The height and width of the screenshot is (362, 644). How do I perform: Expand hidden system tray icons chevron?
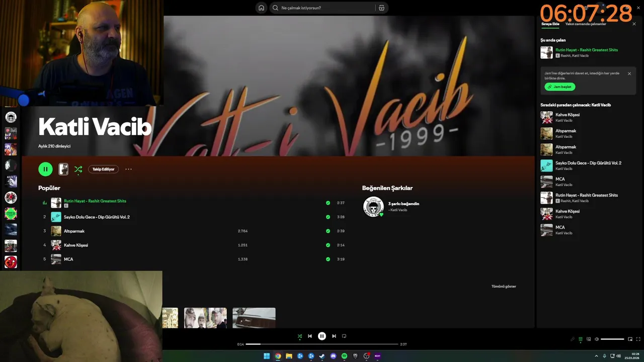point(596,356)
